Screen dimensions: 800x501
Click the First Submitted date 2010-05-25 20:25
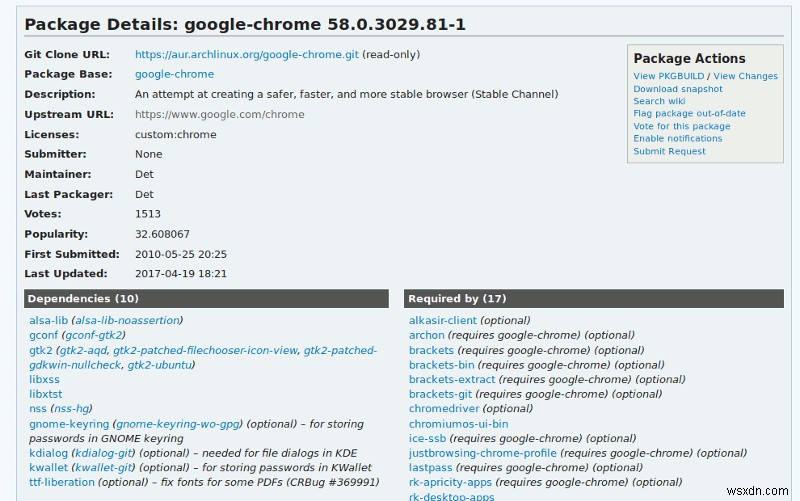point(181,254)
